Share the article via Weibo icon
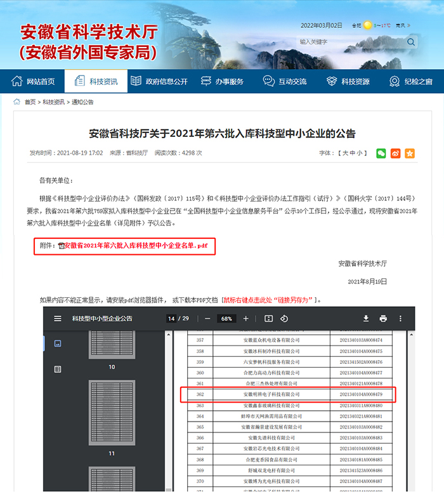Viewport: 444px width, 504px height. (395, 153)
